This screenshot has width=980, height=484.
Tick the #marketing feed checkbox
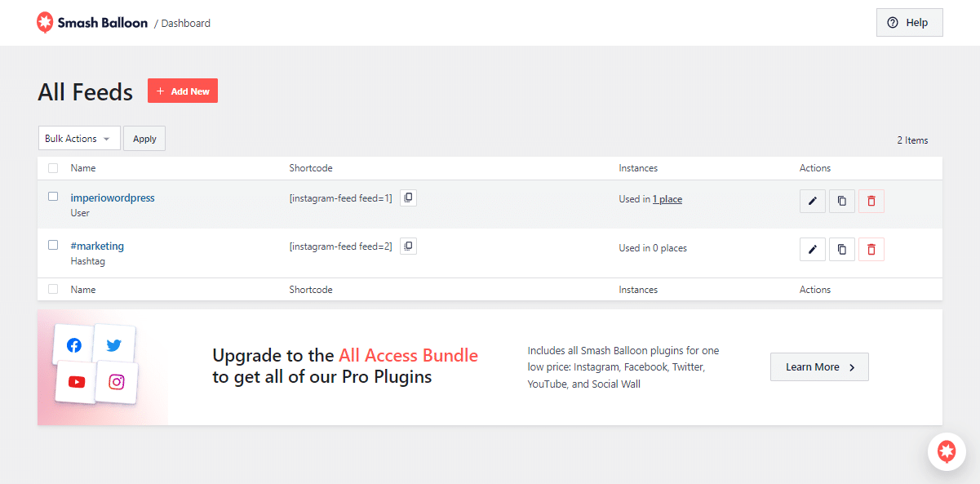tap(53, 245)
